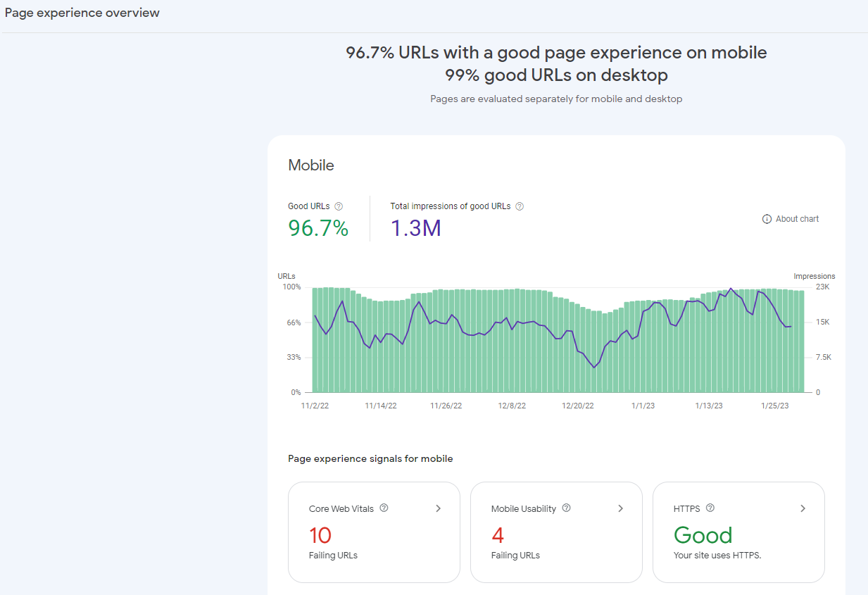Open the HTTPS help icon
Viewport: 868px width, 595px height.
[x=710, y=508]
